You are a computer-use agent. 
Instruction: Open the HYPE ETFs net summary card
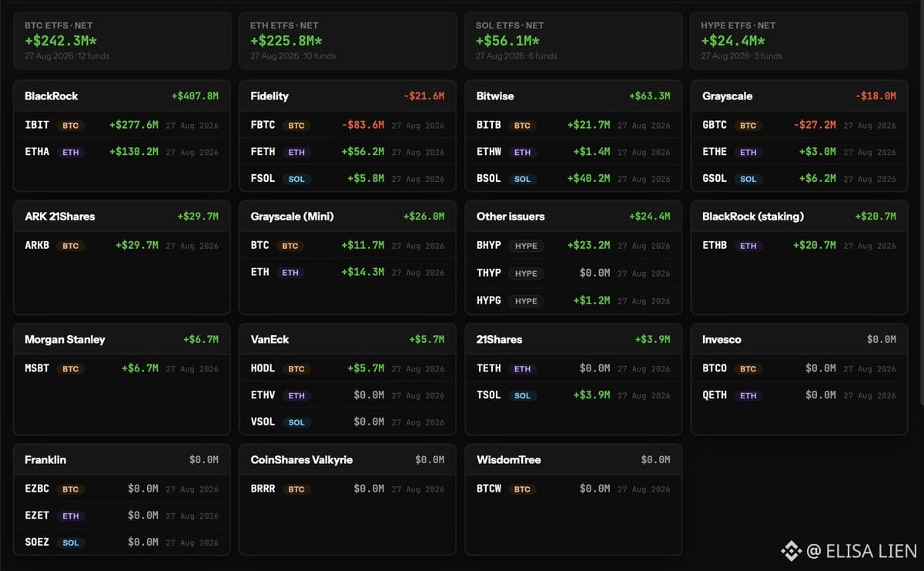(798, 41)
